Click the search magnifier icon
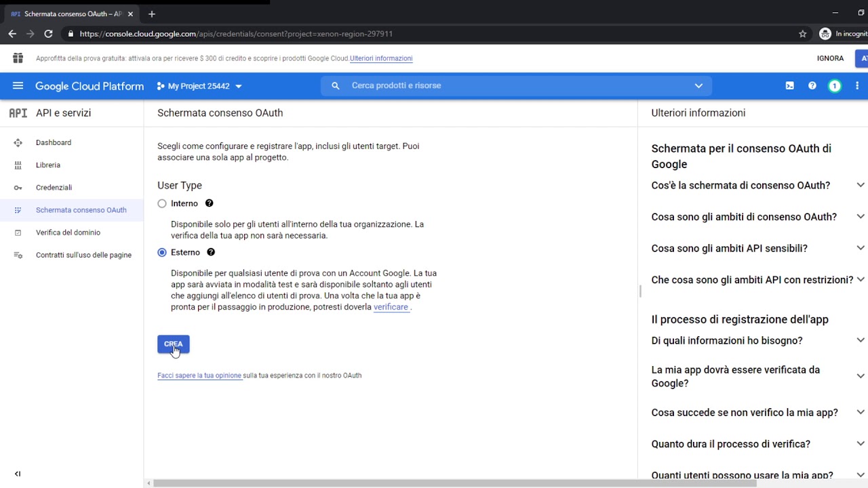This screenshot has height=488, width=868. [335, 85]
